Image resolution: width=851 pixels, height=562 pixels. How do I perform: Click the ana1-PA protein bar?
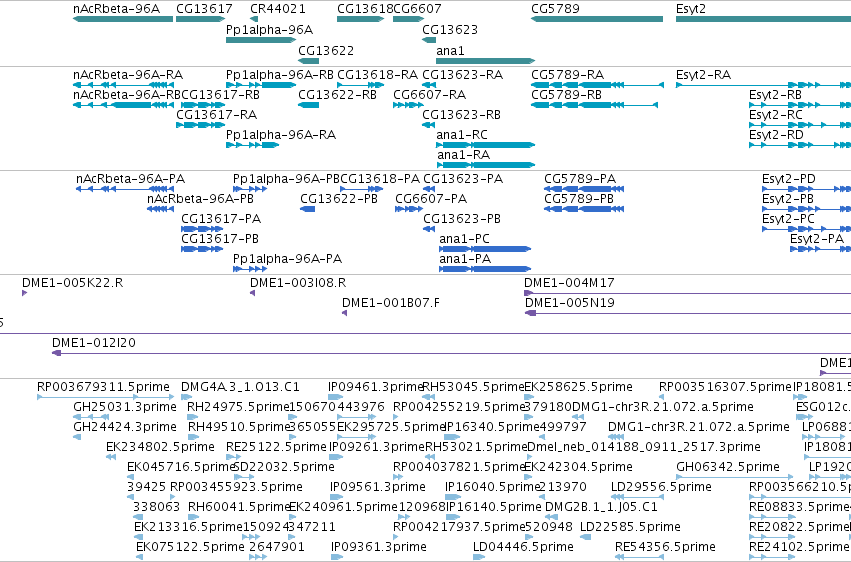coord(485,270)
